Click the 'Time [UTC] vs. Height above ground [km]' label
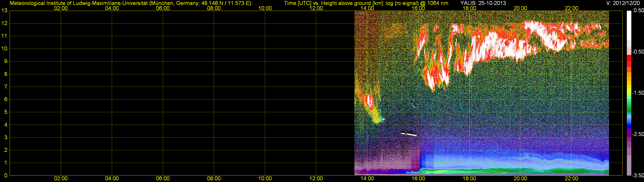The height and width of the screenshot is (182, 644). (334, 3)
